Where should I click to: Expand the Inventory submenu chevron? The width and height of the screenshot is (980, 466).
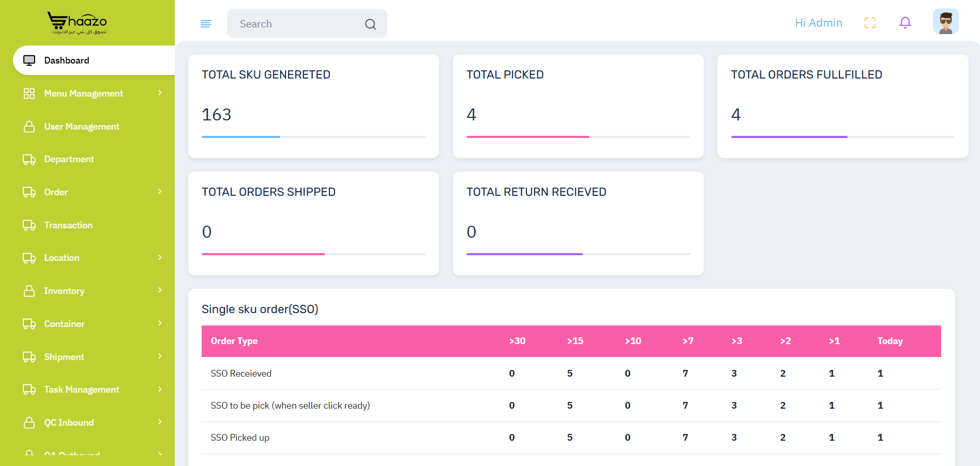160,290
